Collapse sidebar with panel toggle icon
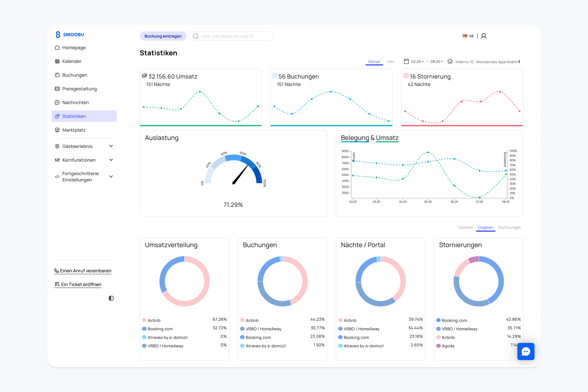The width and height of the screenshot is (588, 392). [111, 298]
